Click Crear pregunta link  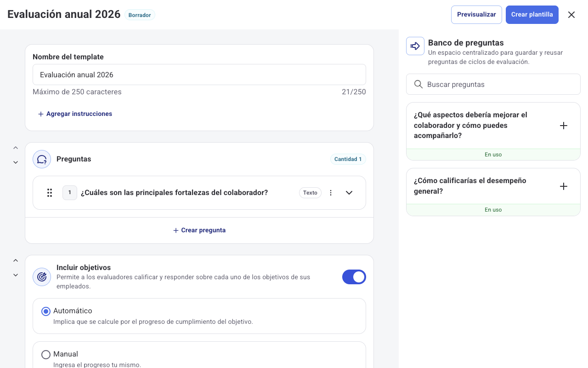click(x=199, y=230)
